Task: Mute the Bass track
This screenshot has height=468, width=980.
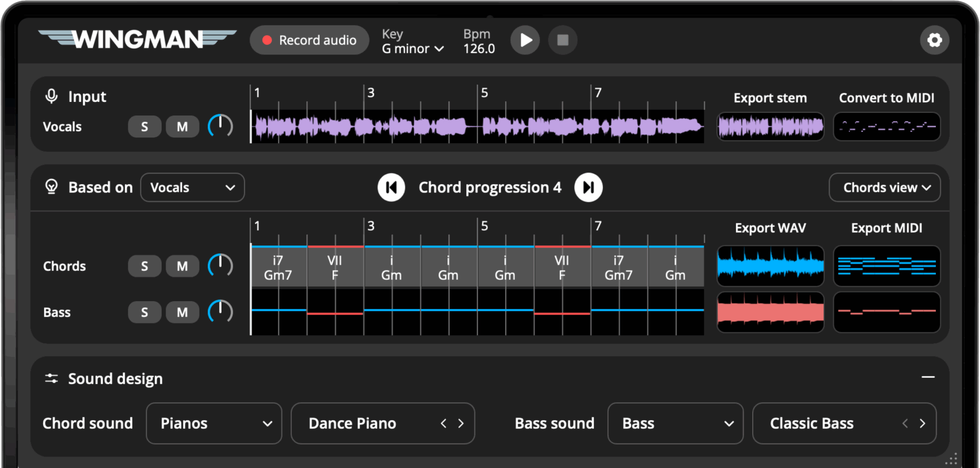Action: pyautogui.click(x=182, y=312)
